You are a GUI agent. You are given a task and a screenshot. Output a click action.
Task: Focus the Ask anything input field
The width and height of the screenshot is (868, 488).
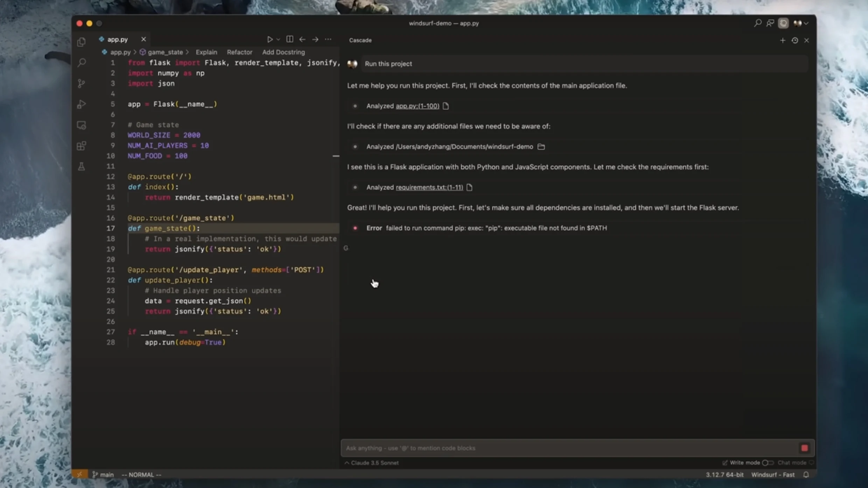click(525, 448)
